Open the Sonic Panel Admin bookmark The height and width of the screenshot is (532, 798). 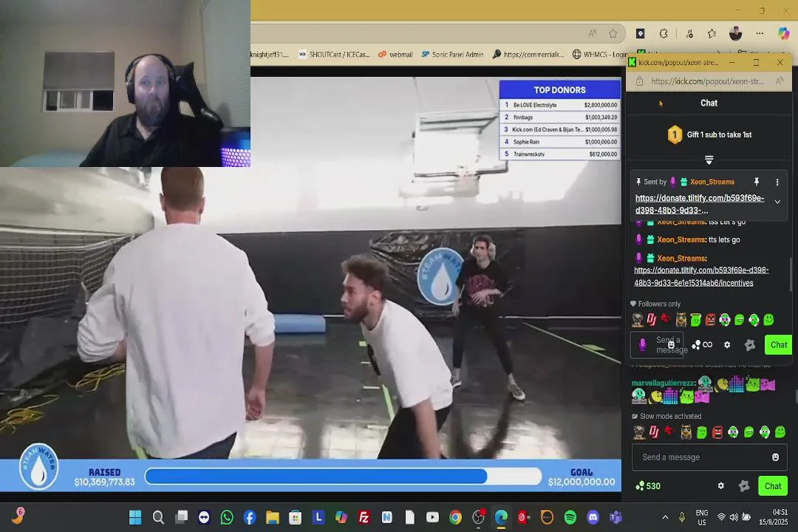[x=452, y=55]
